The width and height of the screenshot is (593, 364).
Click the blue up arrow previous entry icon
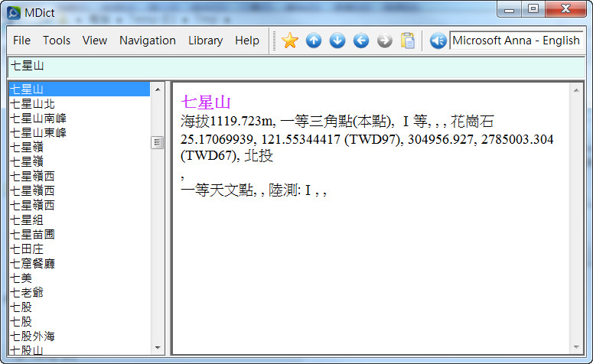pos(314,41)
